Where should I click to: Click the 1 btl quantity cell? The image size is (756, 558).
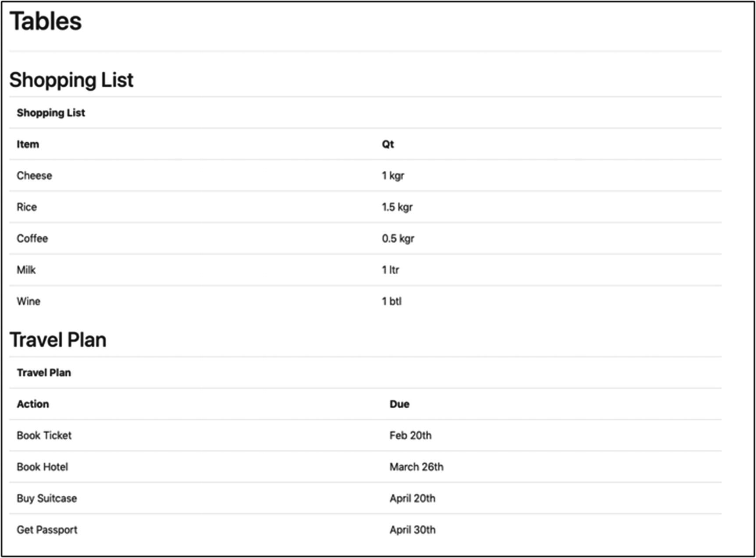[391, 301]
